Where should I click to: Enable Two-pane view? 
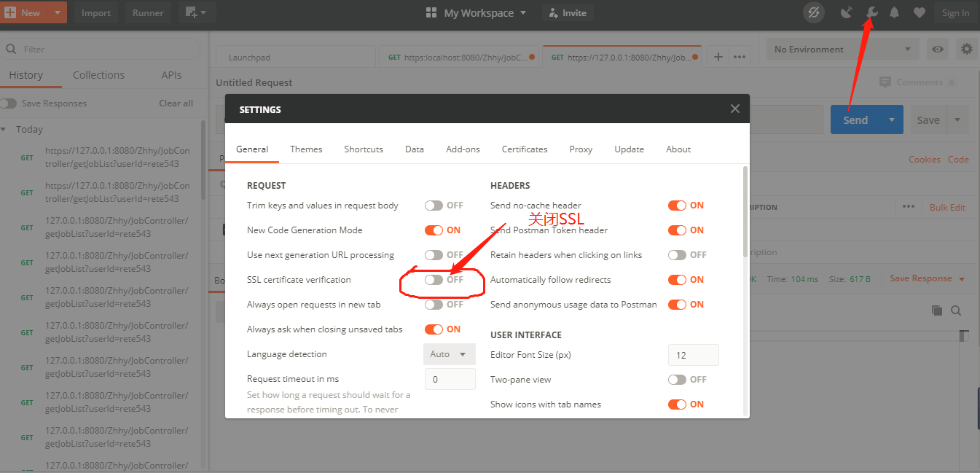pos(678,380)
